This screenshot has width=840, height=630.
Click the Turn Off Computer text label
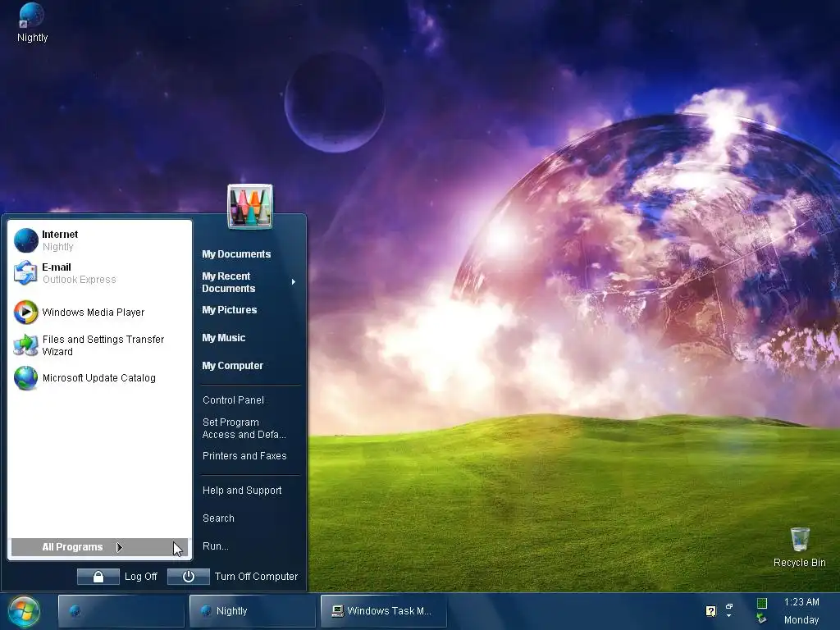(256, 577)
